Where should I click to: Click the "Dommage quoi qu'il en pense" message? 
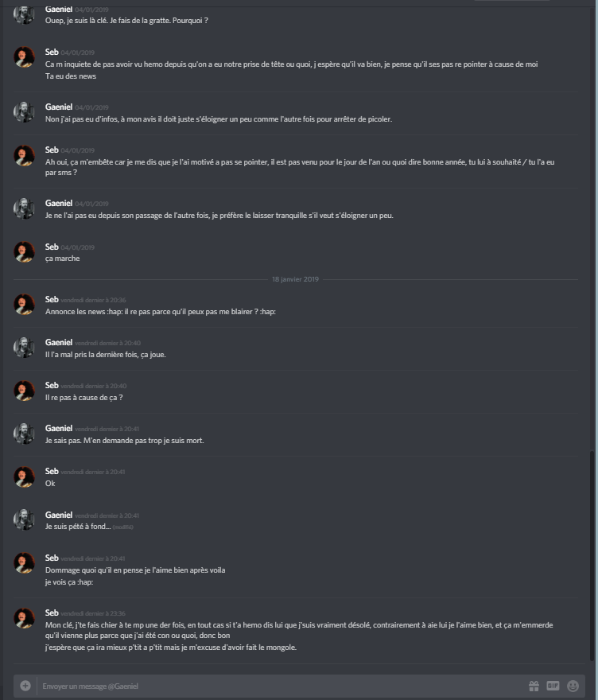[135, 570]
